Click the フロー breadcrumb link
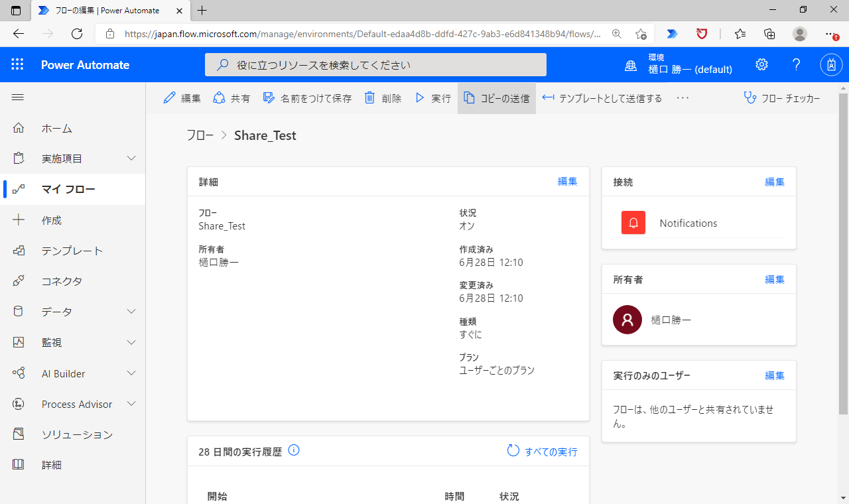 pyautogui.click(x=200, y=135)
